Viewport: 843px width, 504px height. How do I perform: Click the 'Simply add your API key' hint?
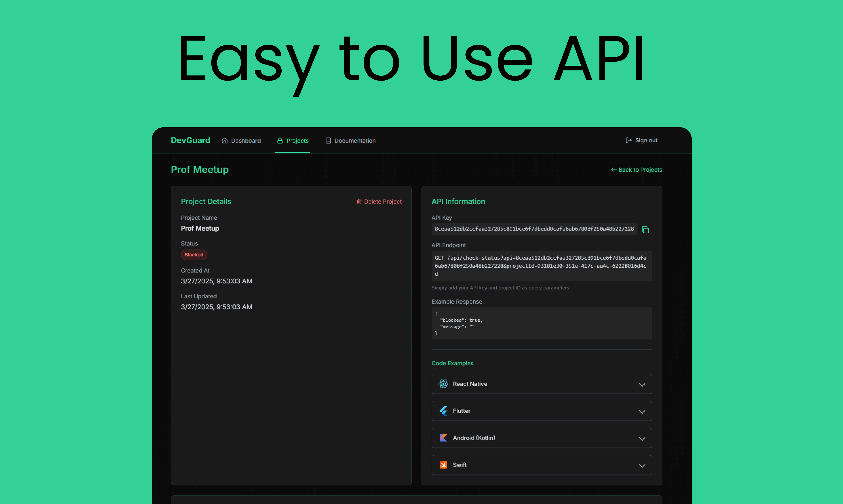pyautogui.click(x=500, y=288)
